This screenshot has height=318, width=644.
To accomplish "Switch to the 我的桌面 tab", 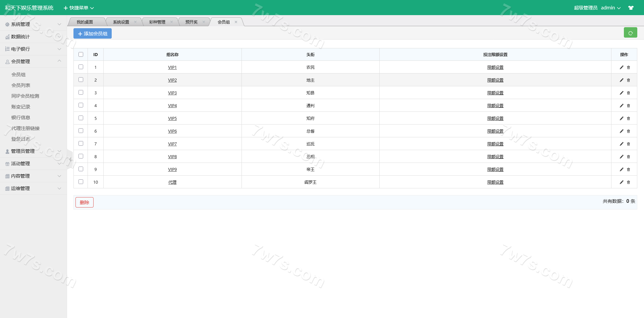I will (85, 22).
